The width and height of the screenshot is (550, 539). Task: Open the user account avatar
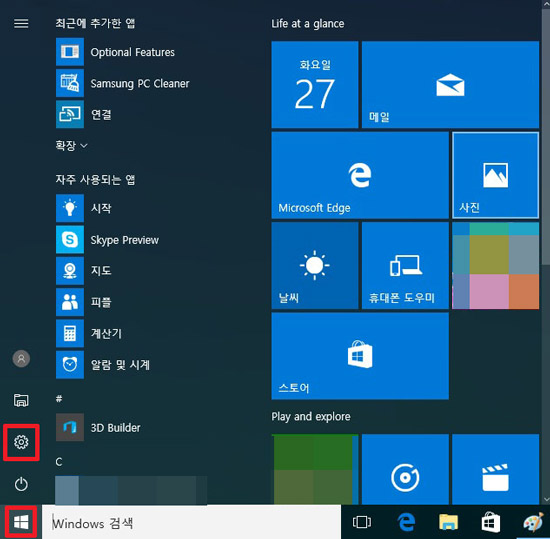(21, 358)
